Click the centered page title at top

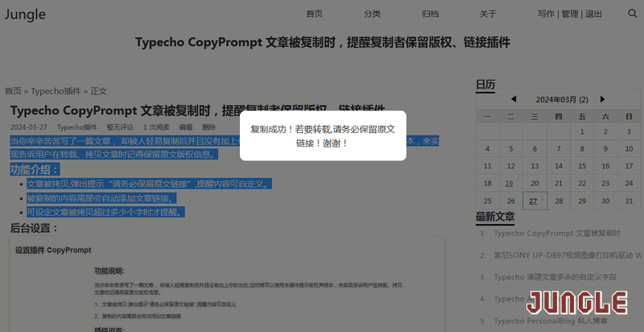pyautogui.click(x=323, y=43)
